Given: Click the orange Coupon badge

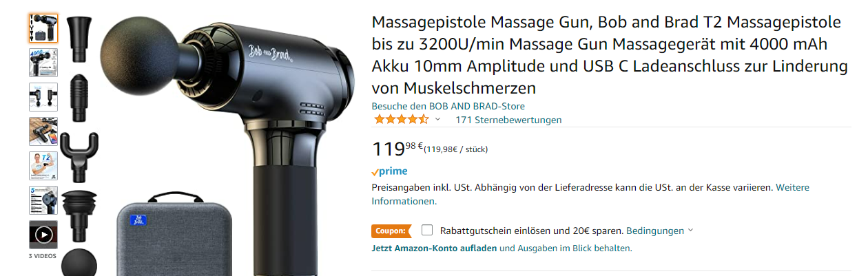Looking at the screenshot, I should (x=391, y=231).
